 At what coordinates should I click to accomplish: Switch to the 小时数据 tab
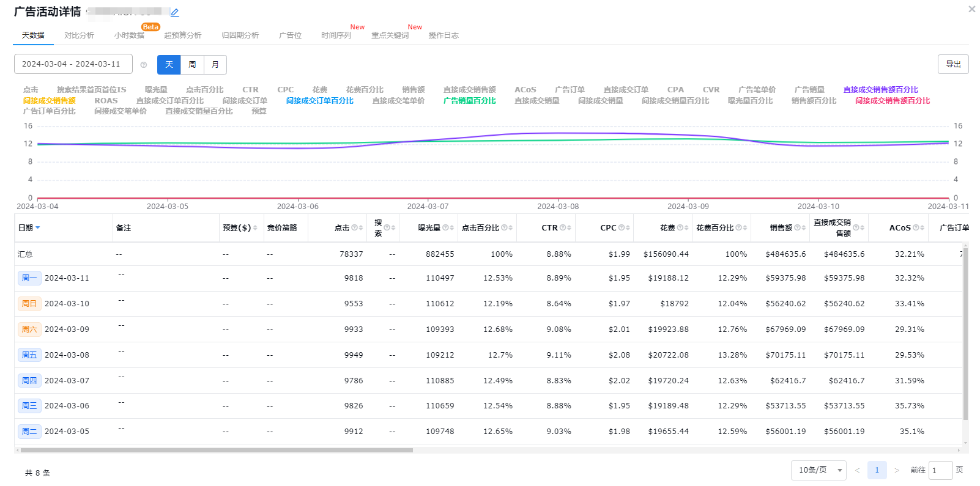pos(129,35)
